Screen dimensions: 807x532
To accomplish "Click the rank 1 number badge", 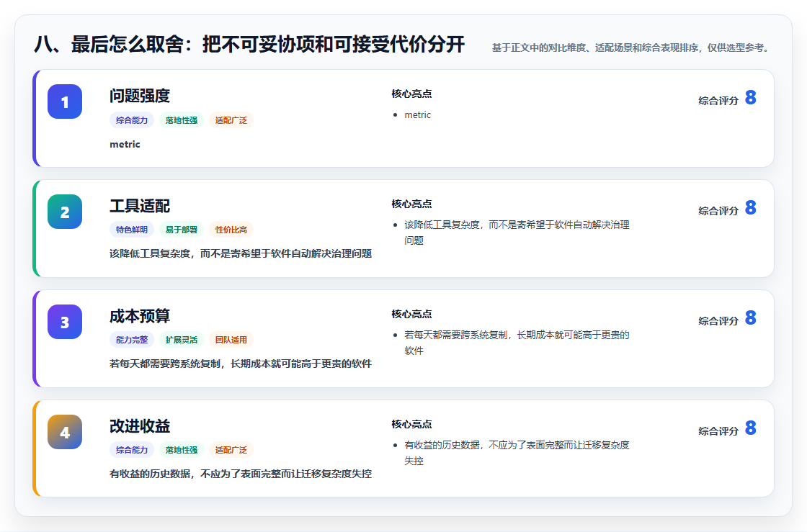I will 65,102.
